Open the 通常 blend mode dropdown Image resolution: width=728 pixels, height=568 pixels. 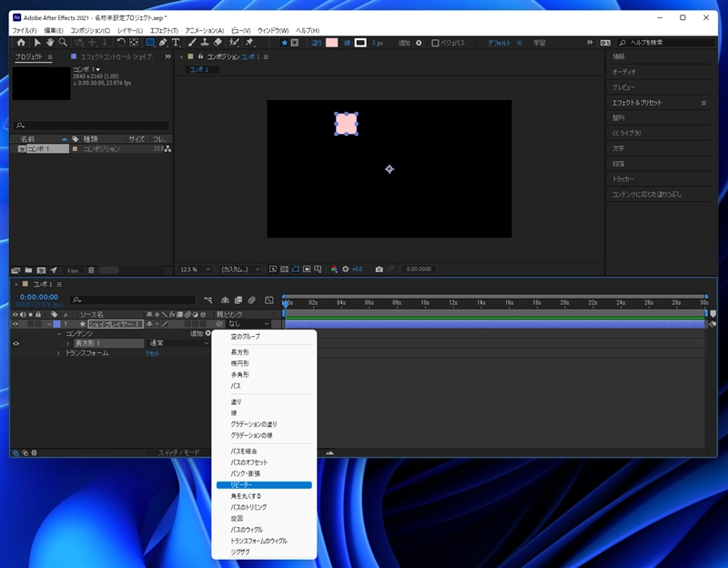pos(177,343)
